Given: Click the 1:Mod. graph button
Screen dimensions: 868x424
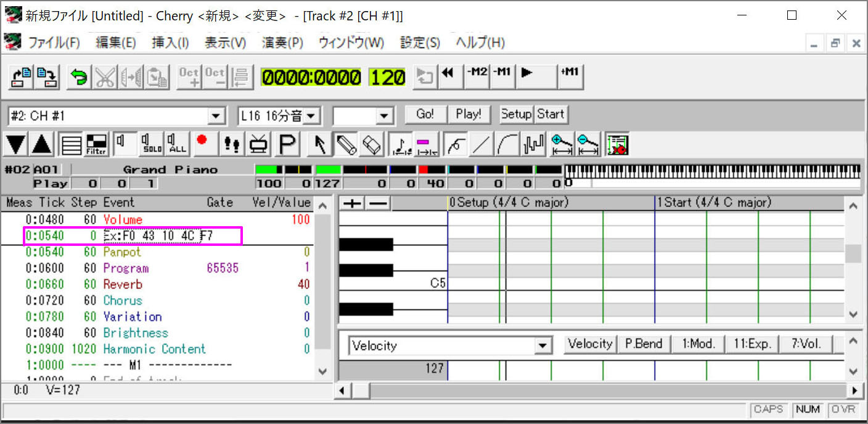Looking at the screenshot, I should [698, 344].
